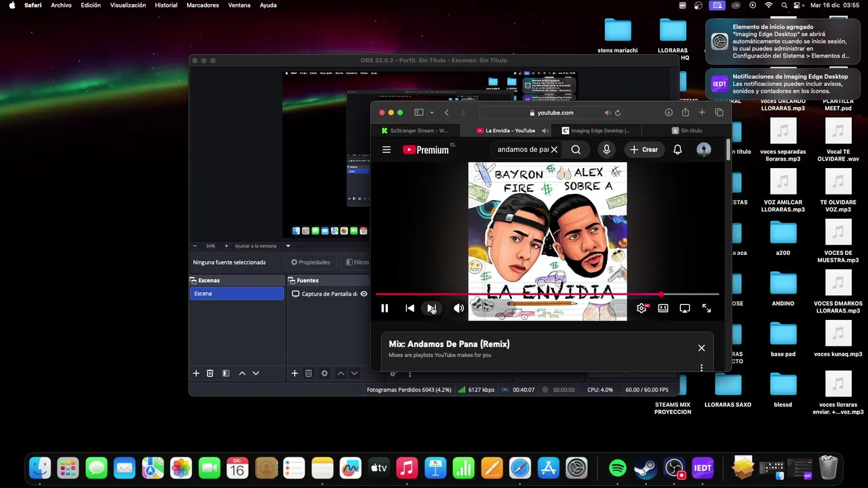Close the Mix: Andamos De Pana panel
The width and height of the screenshot is (868, 488).
[x=701, y=348]
